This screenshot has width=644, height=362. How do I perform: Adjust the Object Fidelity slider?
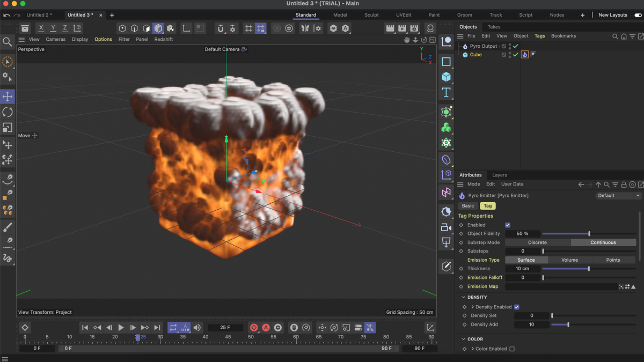pos(589,234)
